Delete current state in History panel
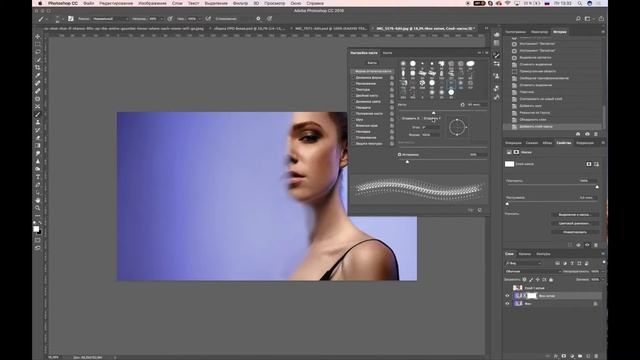The width and height of the screenshot is (640, 360). click(x=596, y=134)
